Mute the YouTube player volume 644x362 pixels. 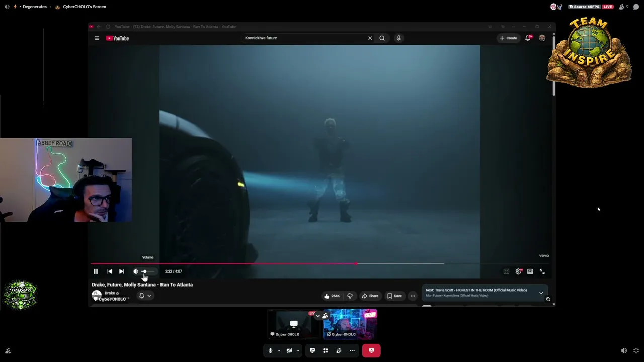click(136, 271)
